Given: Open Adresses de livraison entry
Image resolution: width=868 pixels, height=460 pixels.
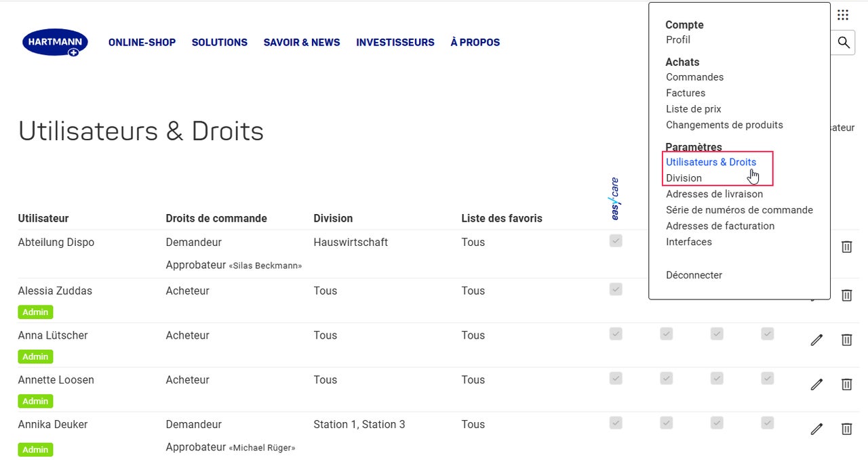Looking at the screenshot, I should [714, 194].
